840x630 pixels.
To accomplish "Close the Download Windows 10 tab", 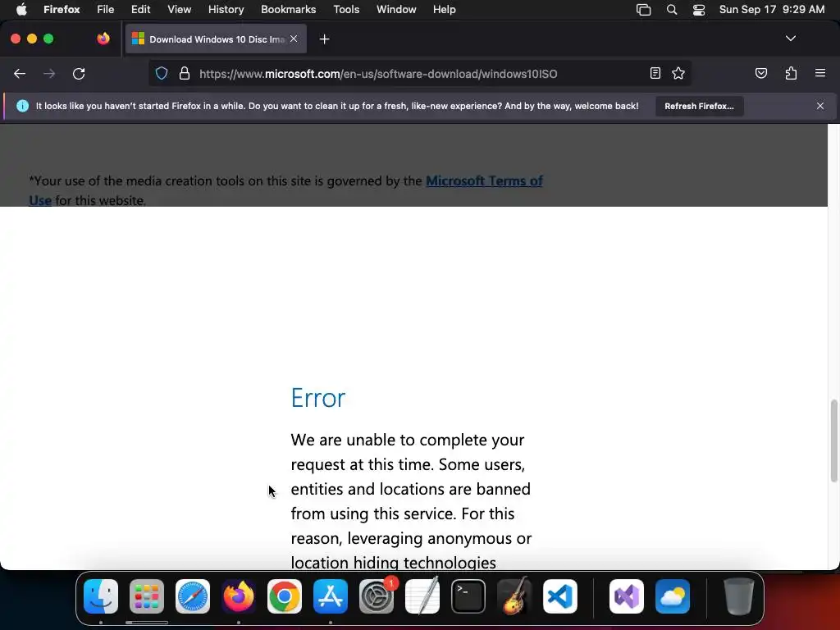I will point(294,39).
